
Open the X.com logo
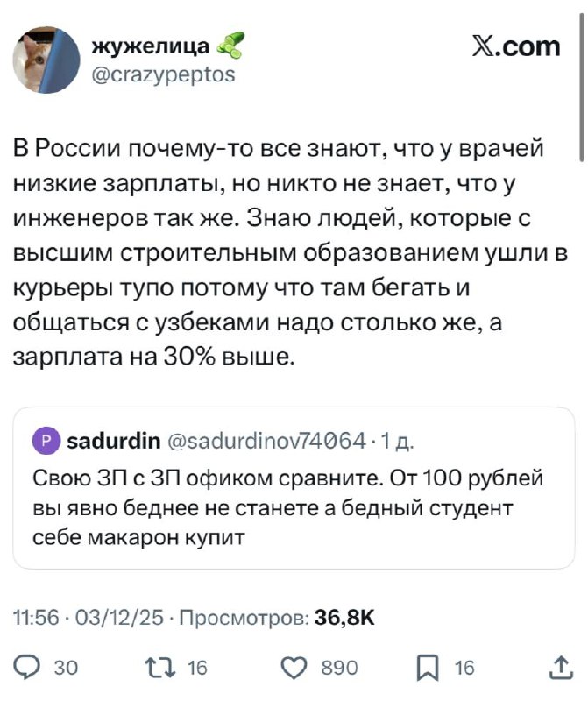(516, 46)
